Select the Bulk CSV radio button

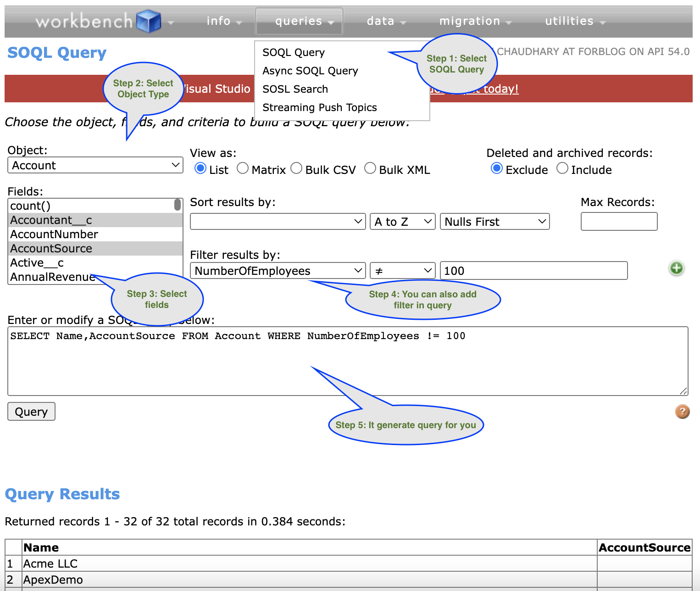296,168
